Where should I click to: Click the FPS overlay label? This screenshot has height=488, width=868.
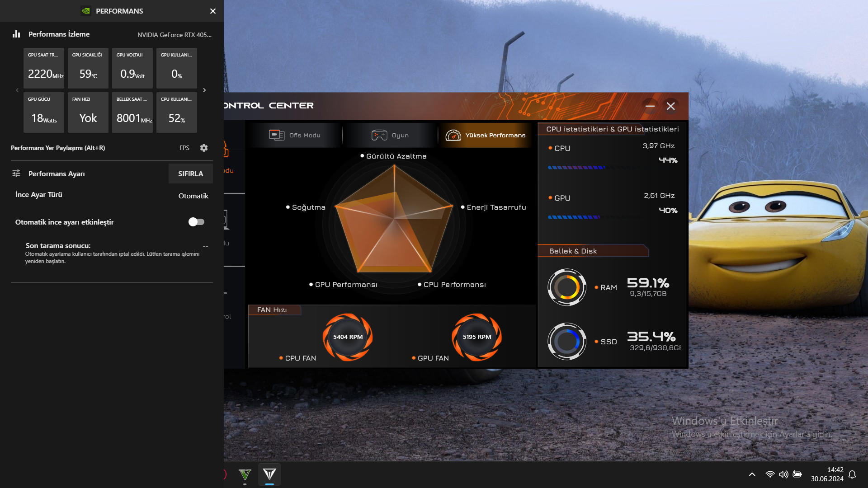tap(184, 148)
